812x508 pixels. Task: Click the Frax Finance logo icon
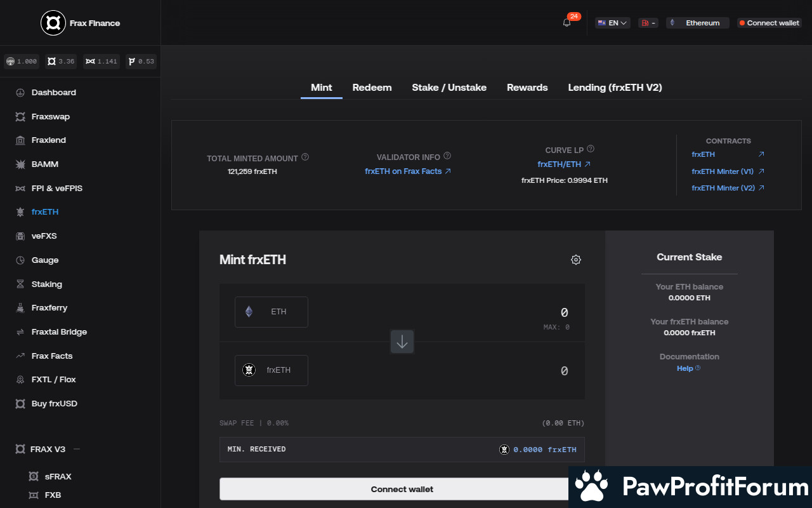pos(53,23)
